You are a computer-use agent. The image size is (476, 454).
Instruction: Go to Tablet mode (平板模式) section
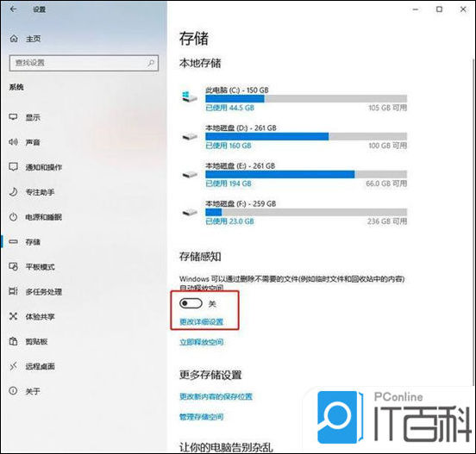point(40,267)
